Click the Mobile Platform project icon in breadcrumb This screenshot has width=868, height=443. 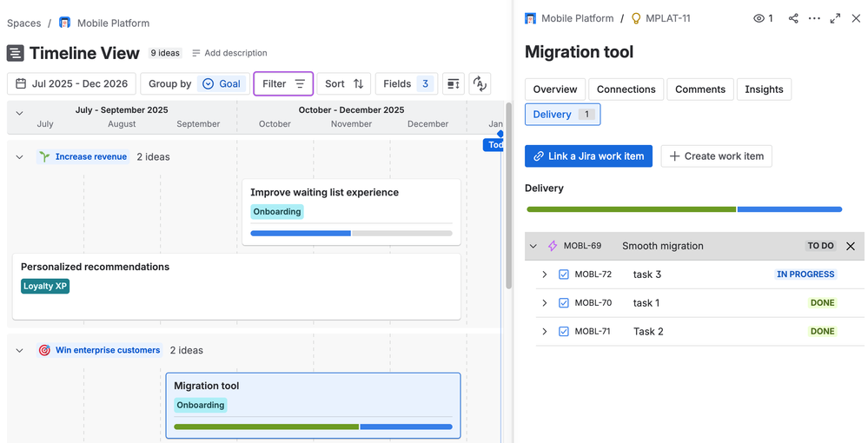[65, 23]
